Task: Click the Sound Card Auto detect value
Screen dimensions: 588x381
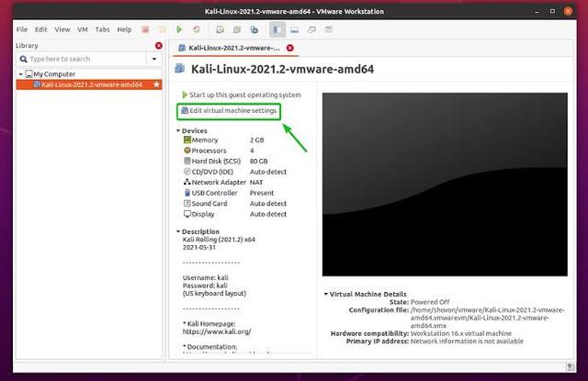Action: coord(268,204)
